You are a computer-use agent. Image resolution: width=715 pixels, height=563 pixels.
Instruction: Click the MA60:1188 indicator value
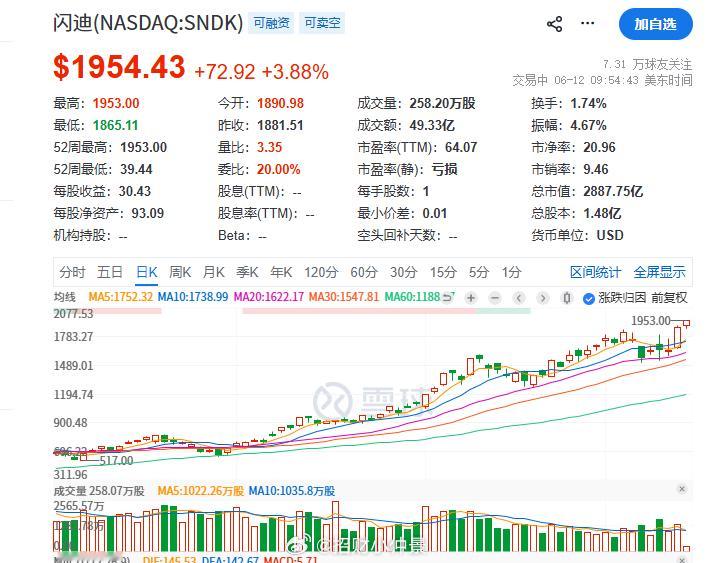tap(412, 297)
